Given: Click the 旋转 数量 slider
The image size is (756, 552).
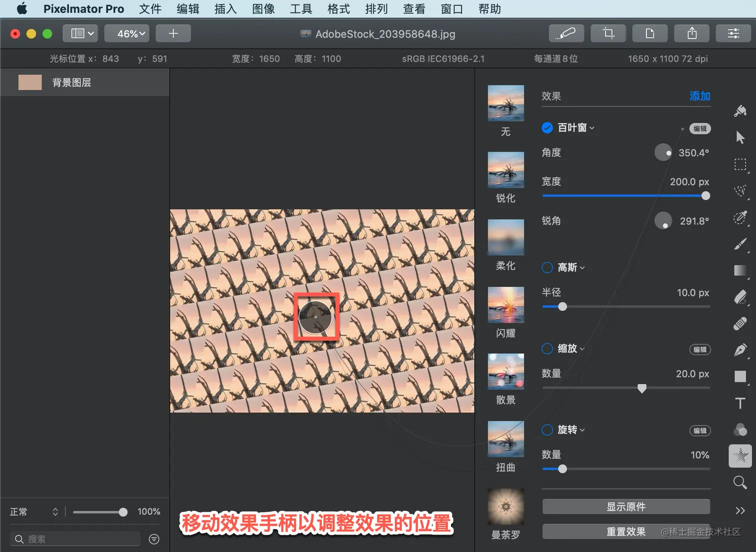Looking at the screenshot, I should (x=626, y=469).
